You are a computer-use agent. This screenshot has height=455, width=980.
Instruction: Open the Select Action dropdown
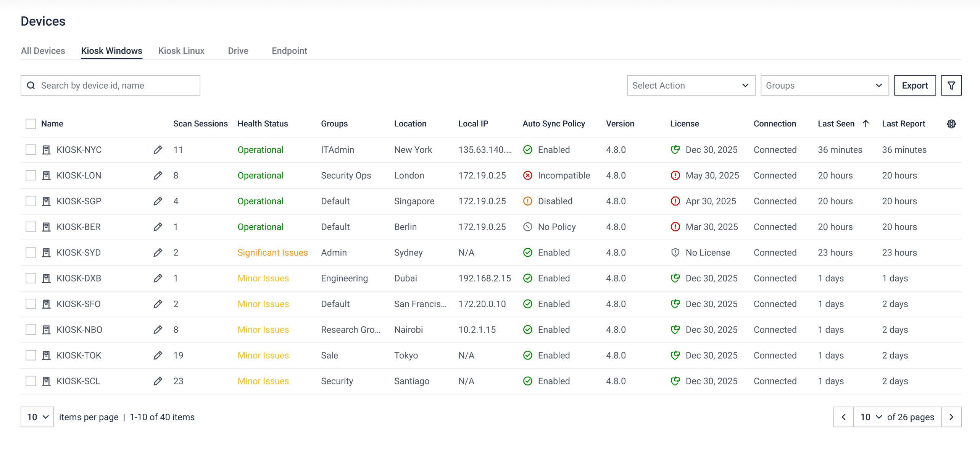click(x=691, y=86)
